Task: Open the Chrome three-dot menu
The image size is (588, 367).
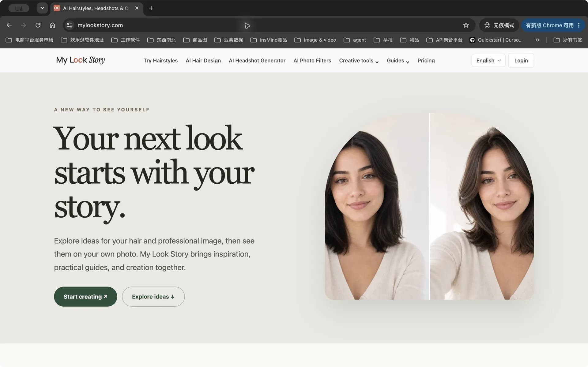Action: (x=579, y=25)
